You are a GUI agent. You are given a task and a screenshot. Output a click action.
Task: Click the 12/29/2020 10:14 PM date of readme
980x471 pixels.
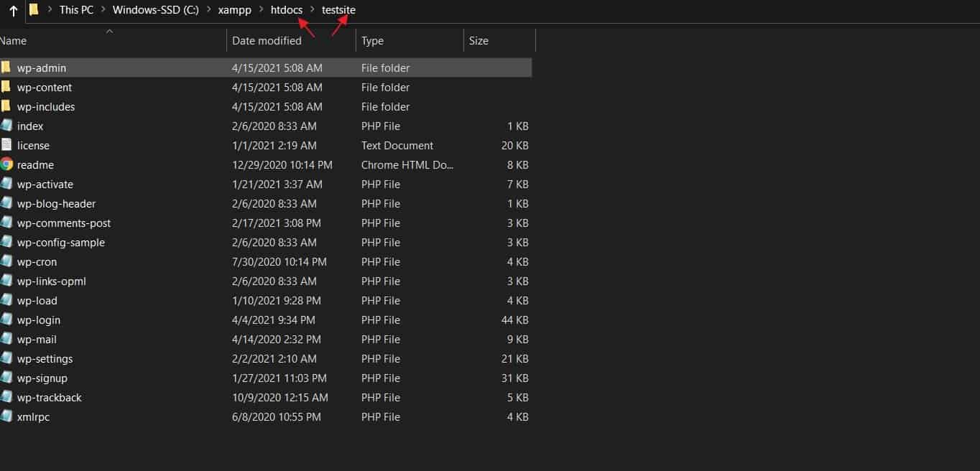282,165
